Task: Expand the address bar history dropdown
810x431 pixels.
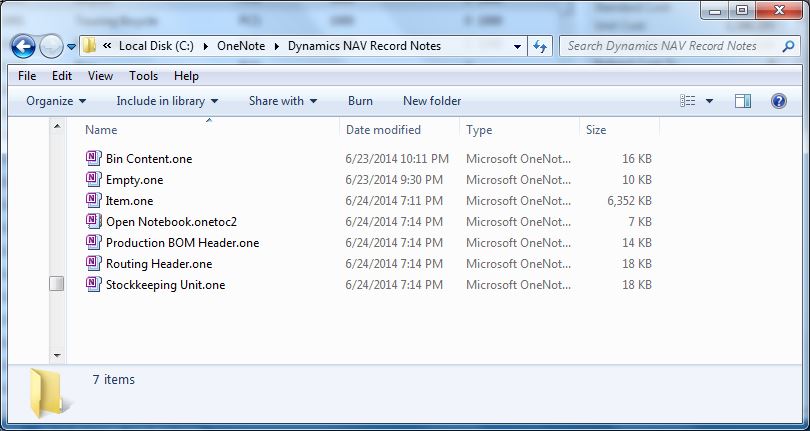Action: [x=517, y=47]
